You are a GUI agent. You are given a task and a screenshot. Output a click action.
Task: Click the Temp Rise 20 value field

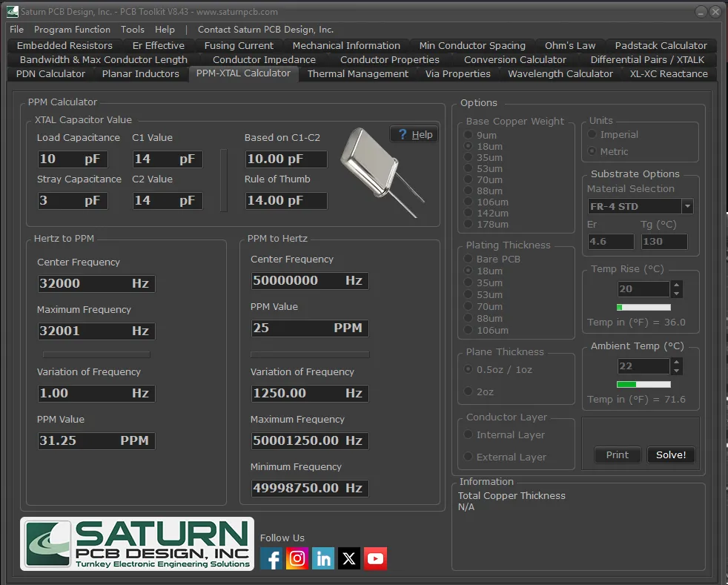pos(643,289)
